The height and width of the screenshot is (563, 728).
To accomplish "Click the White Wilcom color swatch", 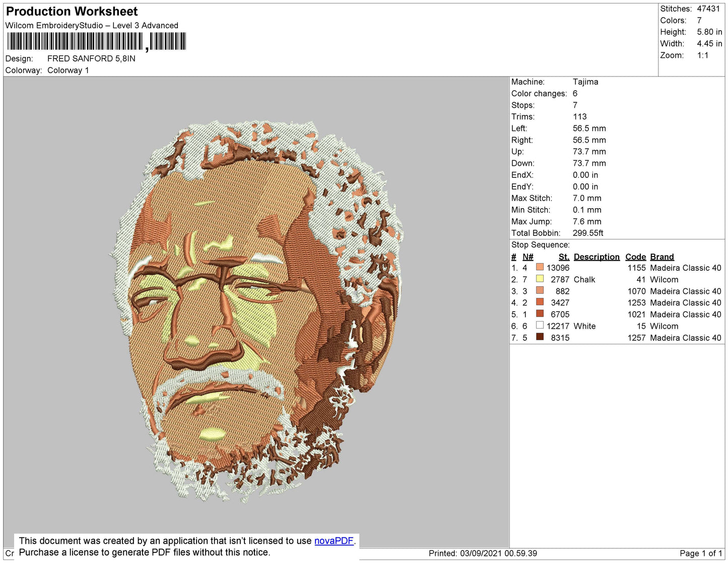I will click(x=540, y=325).
